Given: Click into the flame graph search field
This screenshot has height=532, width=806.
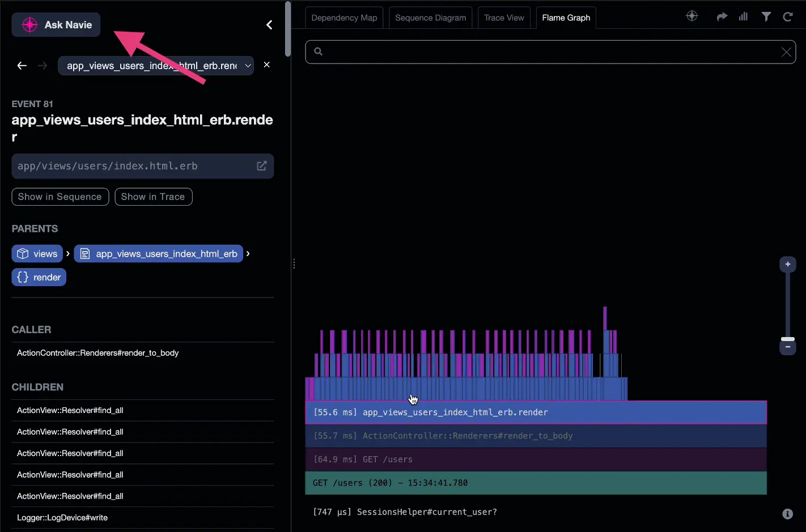Looking at the screenshot, I should click(x=550, y=52).
